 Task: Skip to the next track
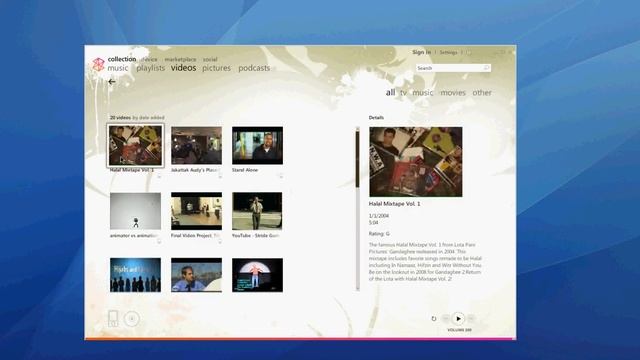pos(471,318)
